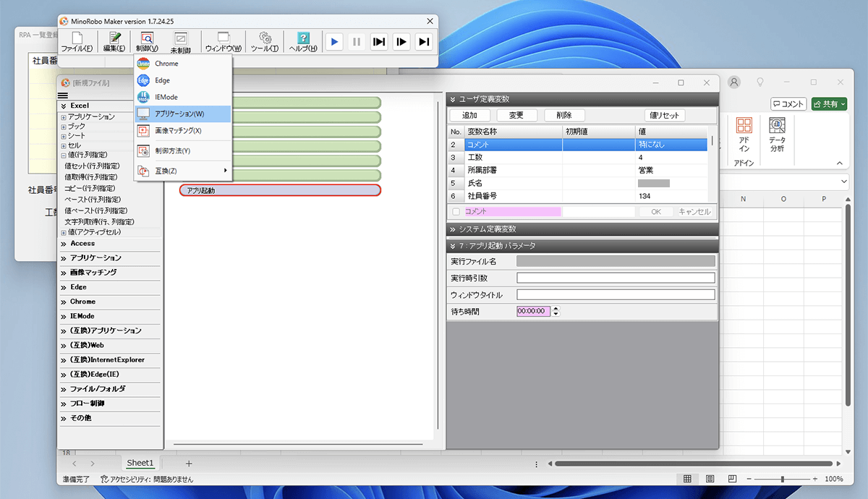Run the scenario with the blue play button
The image size is (868, 499).
click(x=333, y=42)
